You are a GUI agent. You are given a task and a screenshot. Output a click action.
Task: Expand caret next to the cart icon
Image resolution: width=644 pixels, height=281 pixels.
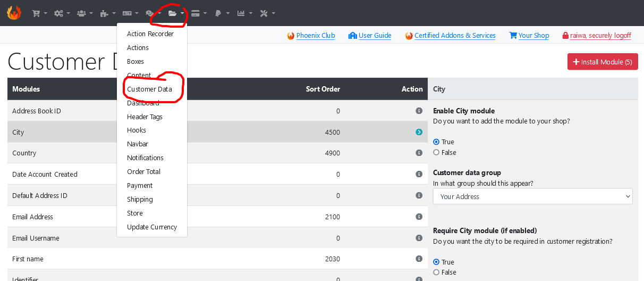pyautogui.click(x=46, y=14)
